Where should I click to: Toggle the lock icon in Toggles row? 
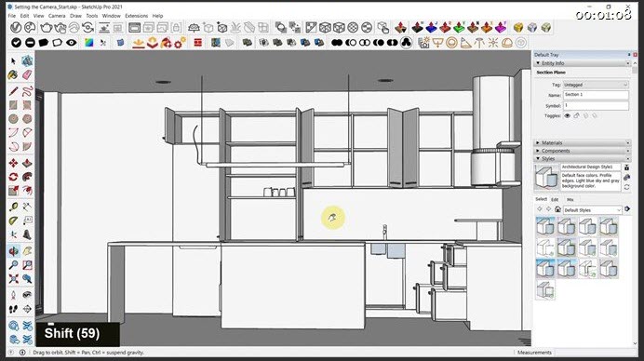(576, 115)
